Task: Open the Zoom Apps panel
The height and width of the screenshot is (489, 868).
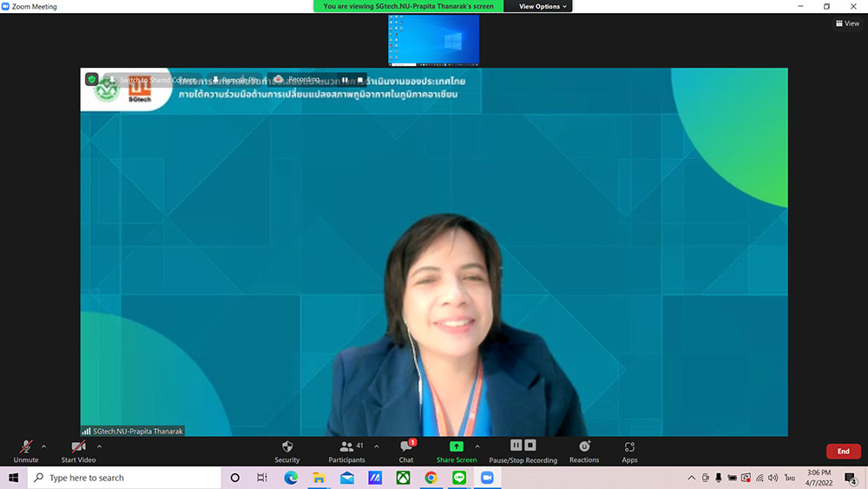Action: 629,452
